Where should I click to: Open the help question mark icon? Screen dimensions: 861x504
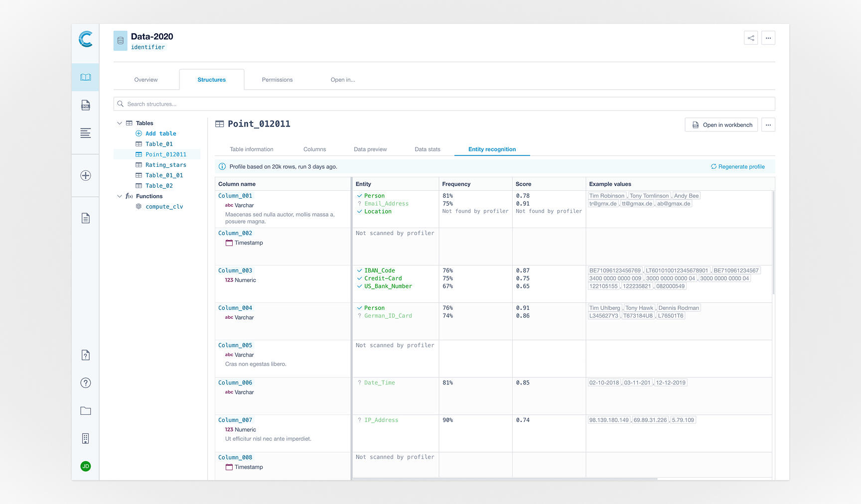pos(86,383)
